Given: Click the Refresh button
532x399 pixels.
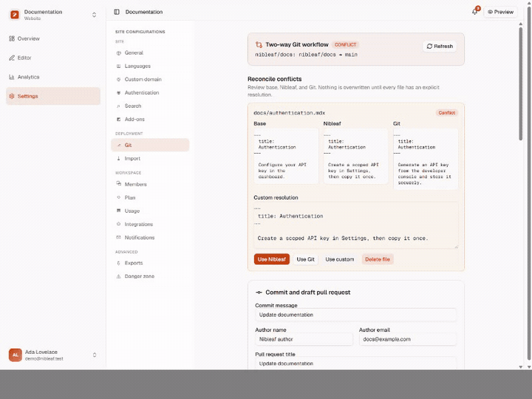Looking at the screenshot, I should [440, 46].
